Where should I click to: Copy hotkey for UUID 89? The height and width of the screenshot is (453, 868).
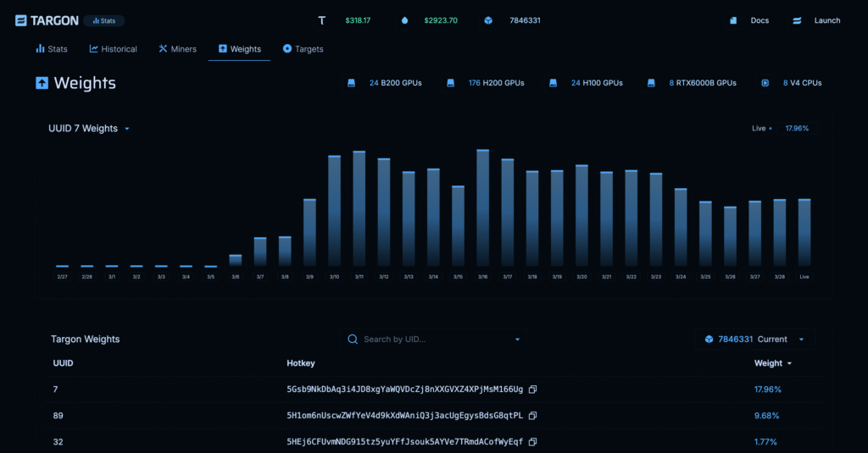[533, 416]
